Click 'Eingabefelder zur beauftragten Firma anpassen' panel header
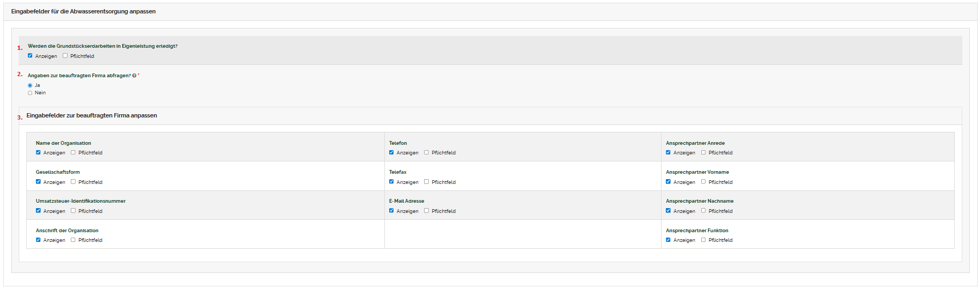Screen dimensions: 980x288 click(x=92, y=115)
